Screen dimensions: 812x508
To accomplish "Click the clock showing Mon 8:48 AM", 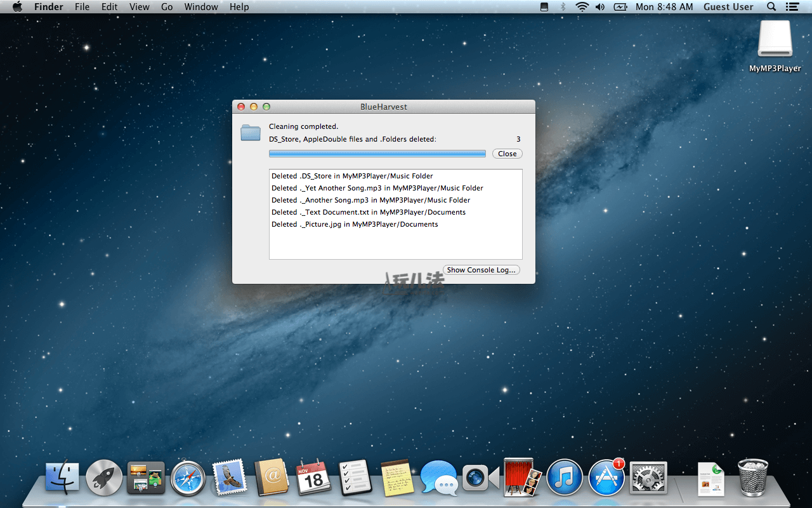I will tap(664, 7).
